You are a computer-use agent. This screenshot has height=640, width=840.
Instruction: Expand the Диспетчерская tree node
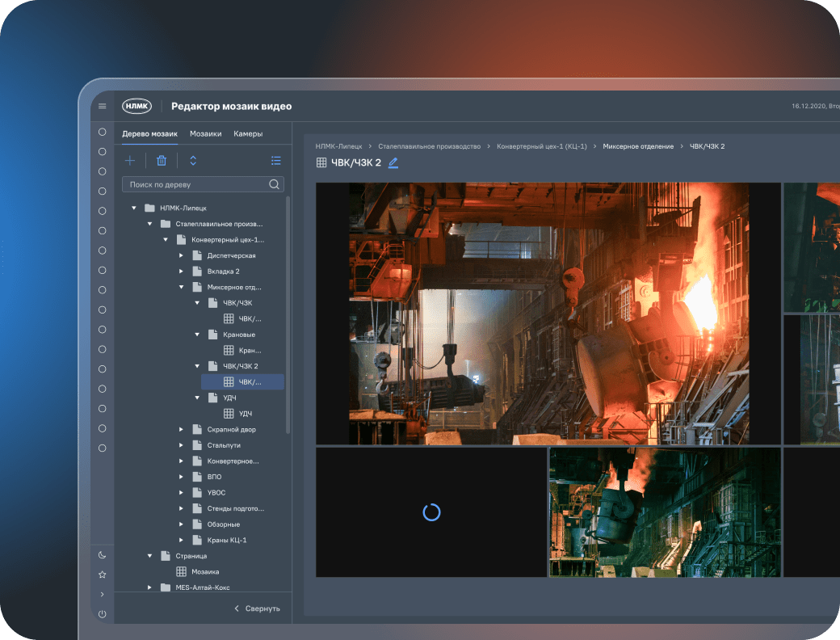(x=181, y=255)
